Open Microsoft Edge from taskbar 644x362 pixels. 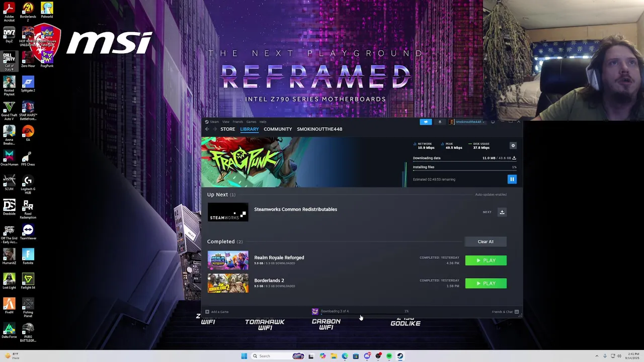click(x=345, y=356)
